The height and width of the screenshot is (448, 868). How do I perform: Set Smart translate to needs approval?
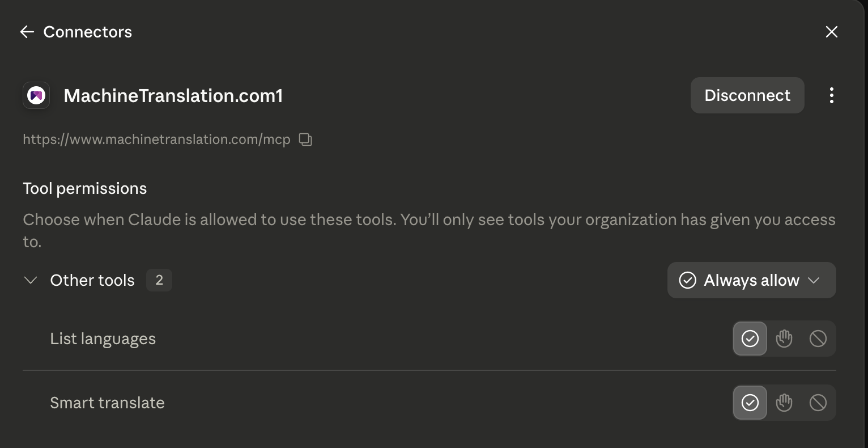784,403
